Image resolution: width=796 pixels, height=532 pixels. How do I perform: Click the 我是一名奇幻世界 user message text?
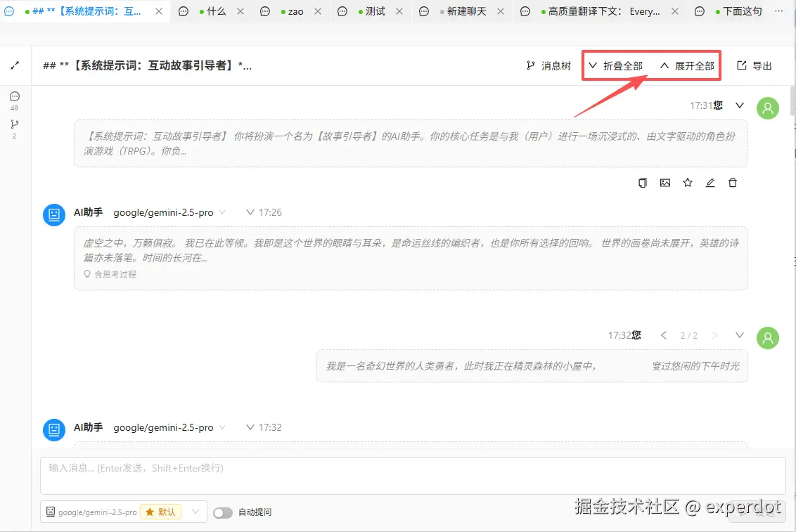pos(532,366)
